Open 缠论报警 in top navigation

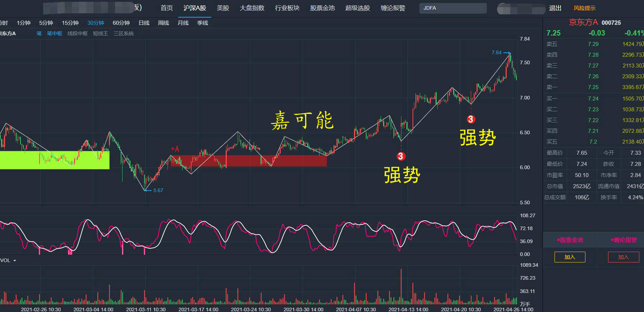393,8
